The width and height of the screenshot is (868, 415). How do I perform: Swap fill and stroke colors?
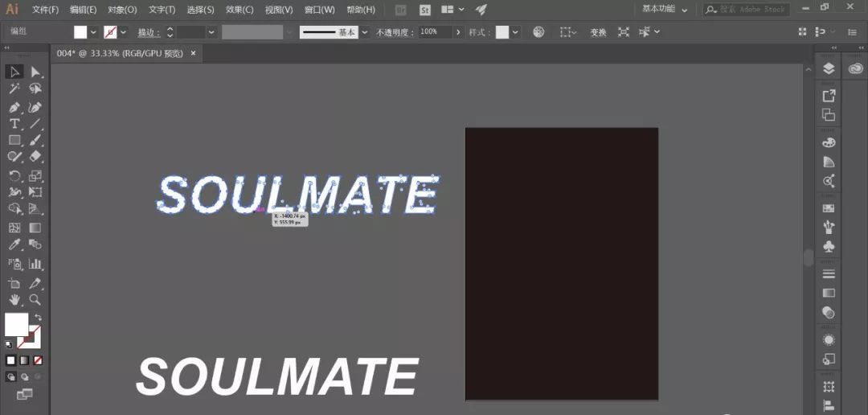[38, 318]
